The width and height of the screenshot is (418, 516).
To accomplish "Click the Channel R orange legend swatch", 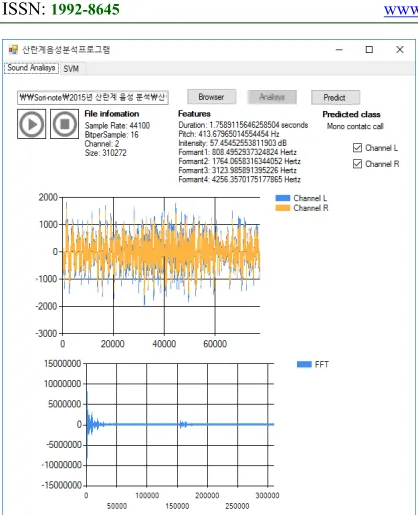I will [283, 208].
